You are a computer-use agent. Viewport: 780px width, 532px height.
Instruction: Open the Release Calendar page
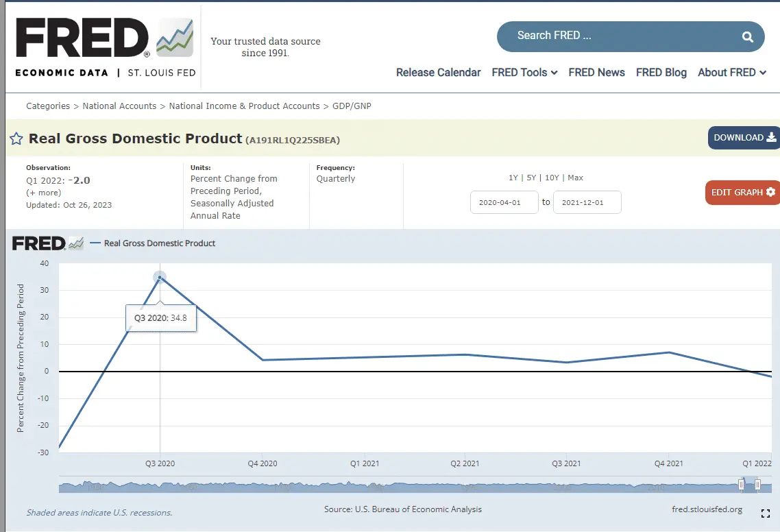pos(438,73)
